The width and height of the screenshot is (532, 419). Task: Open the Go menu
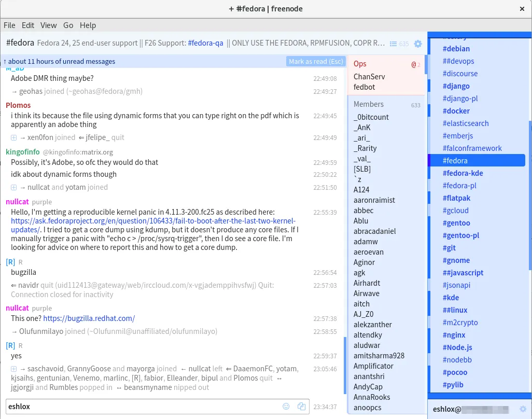pos(68,25)
